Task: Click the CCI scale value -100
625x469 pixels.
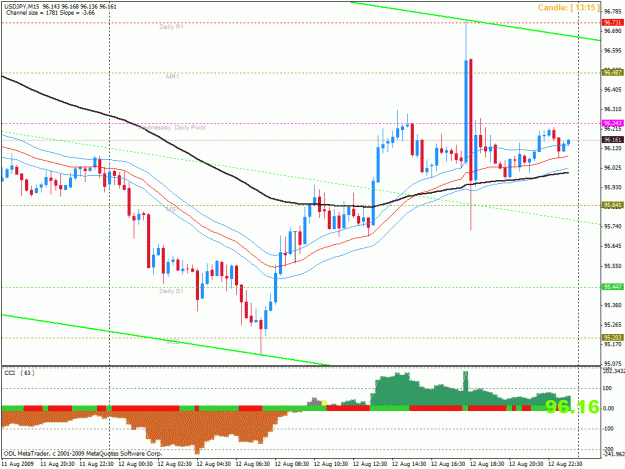Action: coord(609,429)
